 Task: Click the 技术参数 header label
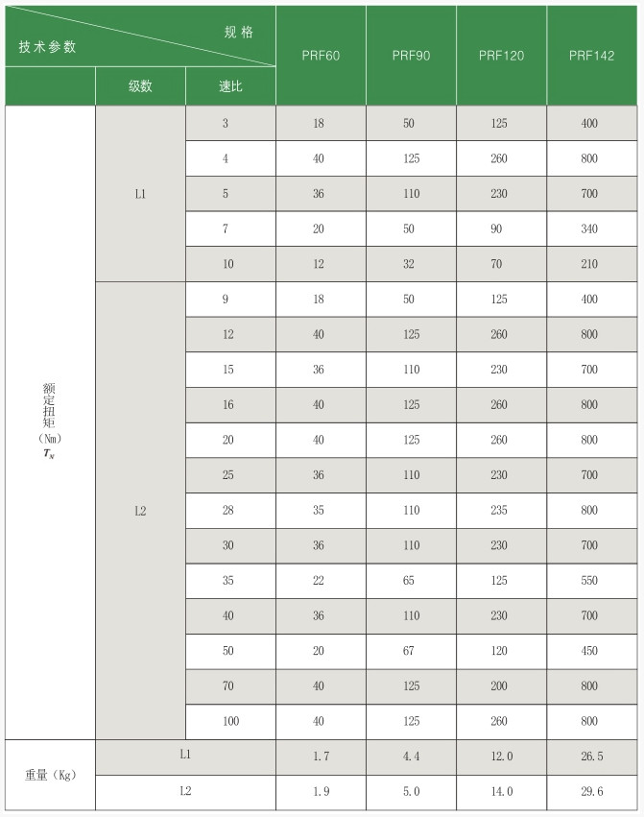pos(47,46)
